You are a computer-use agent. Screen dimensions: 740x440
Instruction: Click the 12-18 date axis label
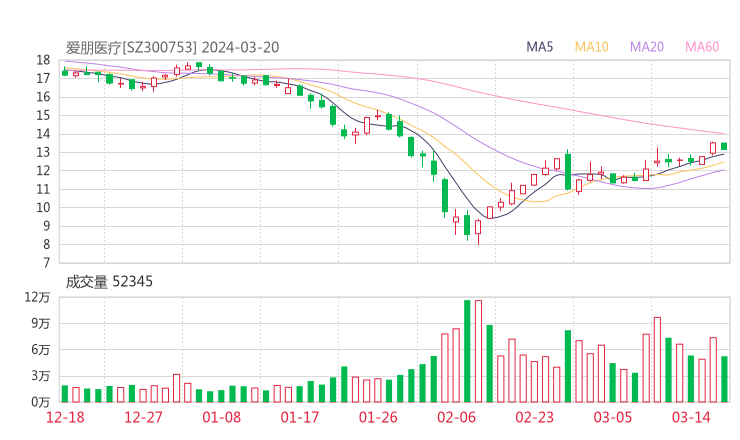tap(65, 417)
